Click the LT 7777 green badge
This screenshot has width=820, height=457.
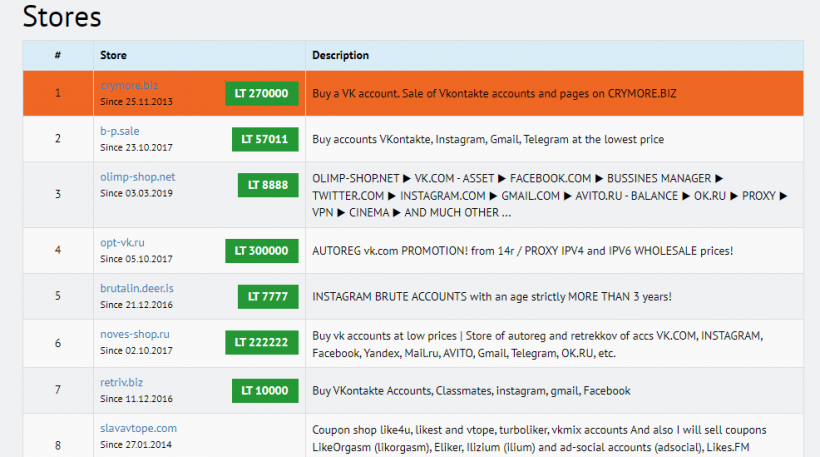(268, 296)
